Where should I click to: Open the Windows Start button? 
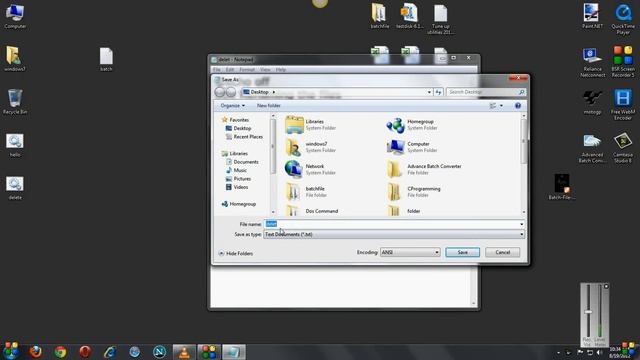(11, 351)
